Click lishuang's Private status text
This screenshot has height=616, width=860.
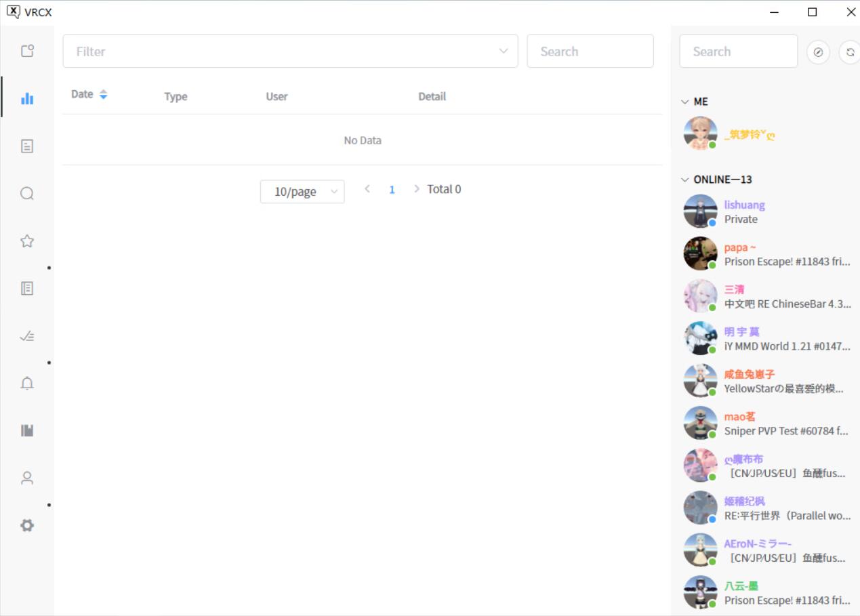point(741,220)
